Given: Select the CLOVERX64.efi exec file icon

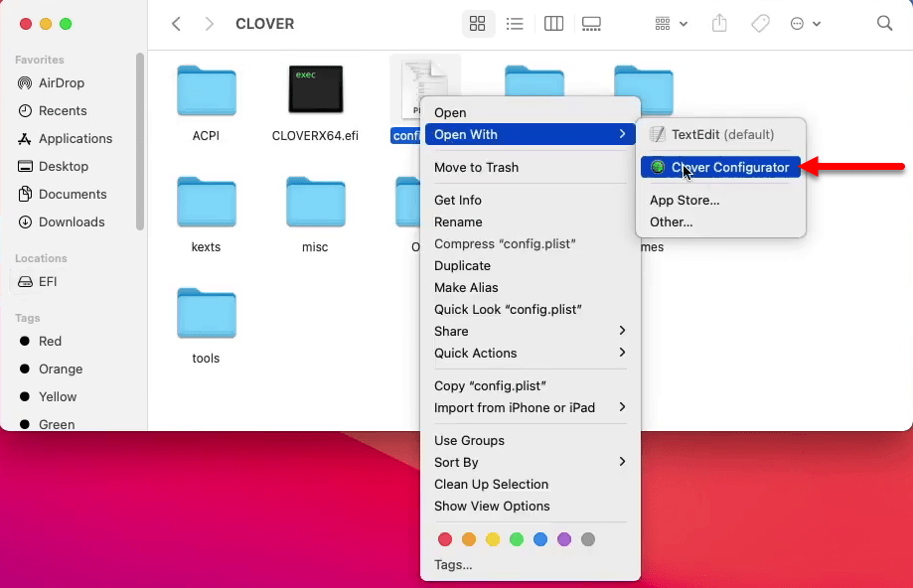Looking at the screenshot, I should pyautogui.click(x=316, y=89).
